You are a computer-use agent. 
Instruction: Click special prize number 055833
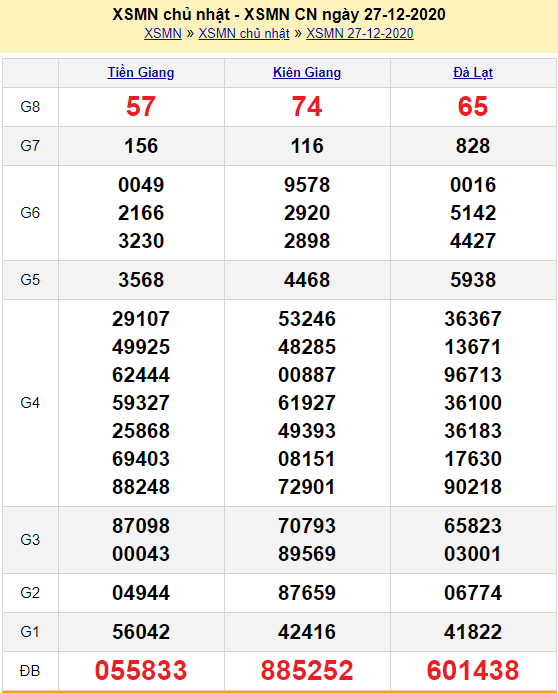pyautogui.click(x=141, y=670)
